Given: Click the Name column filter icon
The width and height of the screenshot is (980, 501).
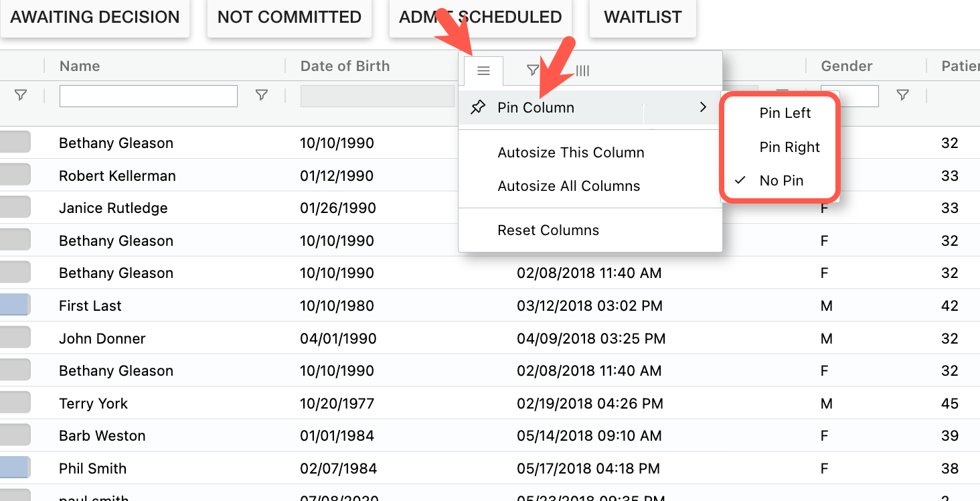Looking at the screenshot, I should pos(262,96).
